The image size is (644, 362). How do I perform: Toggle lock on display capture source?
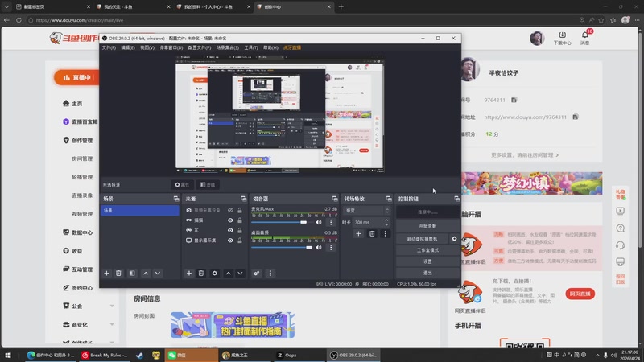pyautogui.click(x=240, y=241)
